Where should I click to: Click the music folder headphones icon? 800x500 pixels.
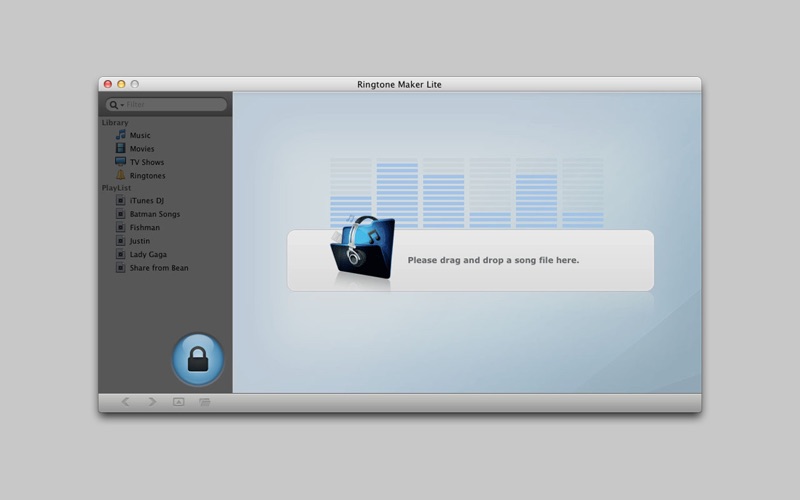coord(363,247)
